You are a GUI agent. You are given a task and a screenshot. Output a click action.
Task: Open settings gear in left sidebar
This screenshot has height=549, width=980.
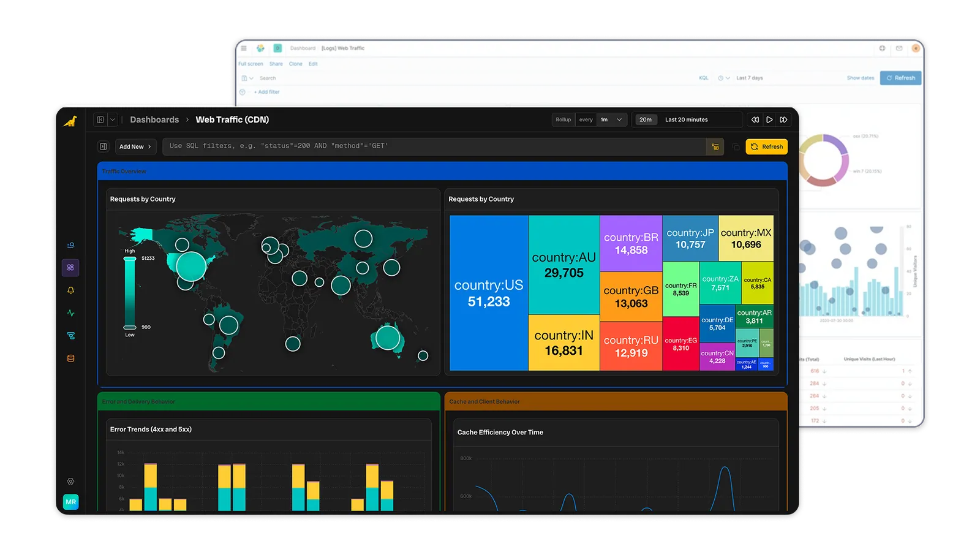pyautogui.click(x=70, y=482)
